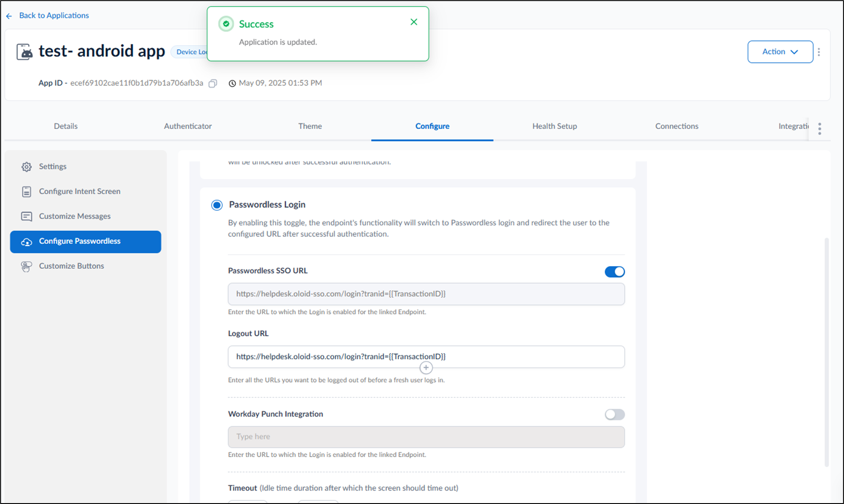844x504 pixels.
Task: Open the tab overflow three-dot menu
Action: point(819,129)
